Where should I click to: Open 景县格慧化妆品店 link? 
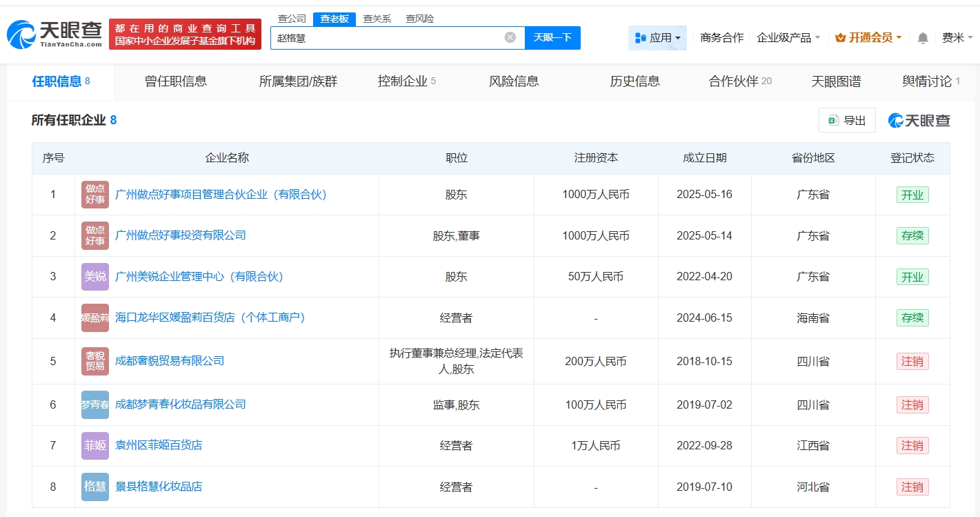click(159, 487)
